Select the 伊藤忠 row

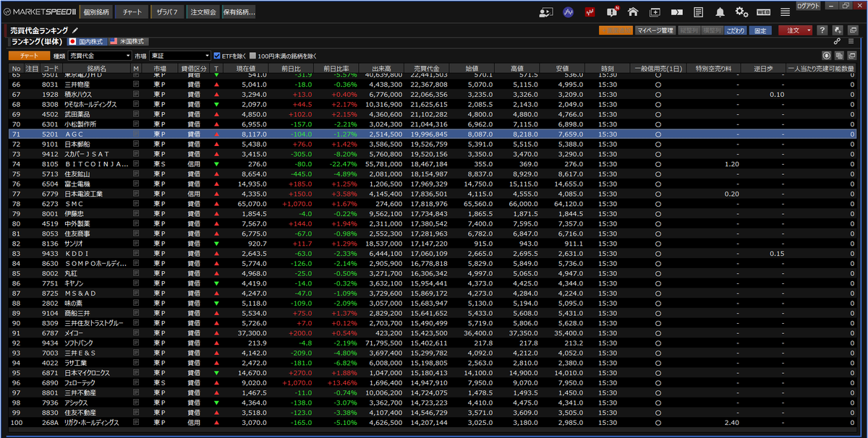434,214
